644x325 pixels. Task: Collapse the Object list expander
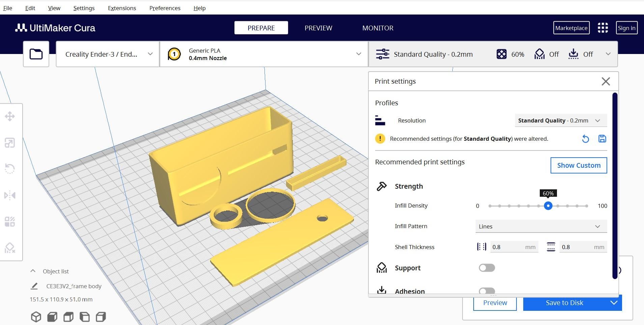point(33,271)
